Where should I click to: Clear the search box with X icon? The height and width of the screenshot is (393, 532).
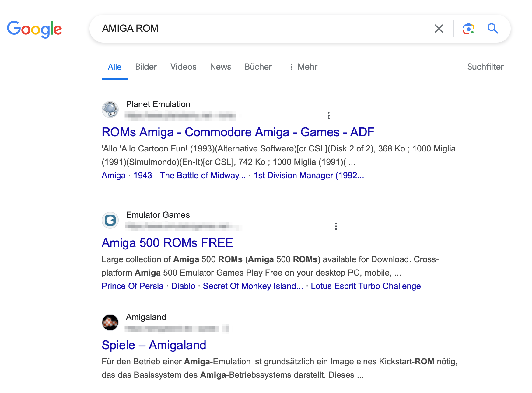click(439, 29)
